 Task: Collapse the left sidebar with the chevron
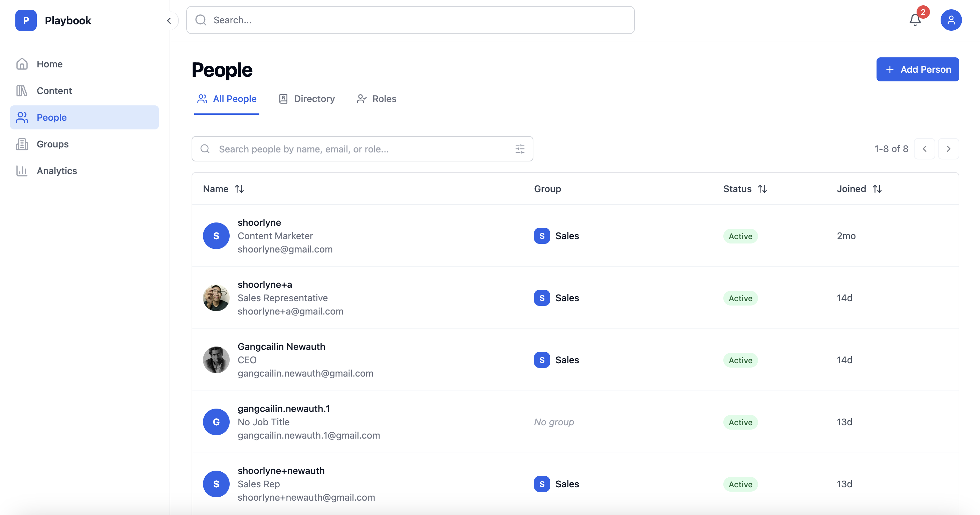(x=169, y=21)
